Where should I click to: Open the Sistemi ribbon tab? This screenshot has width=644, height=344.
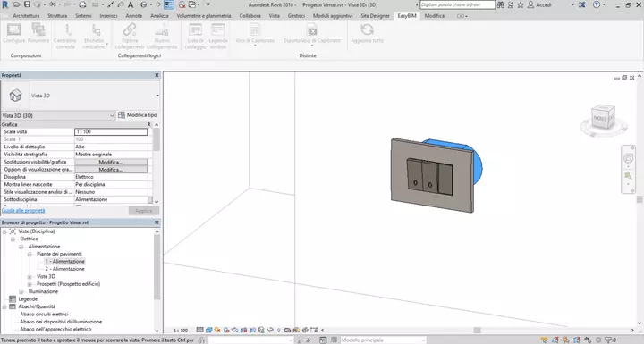83,15
